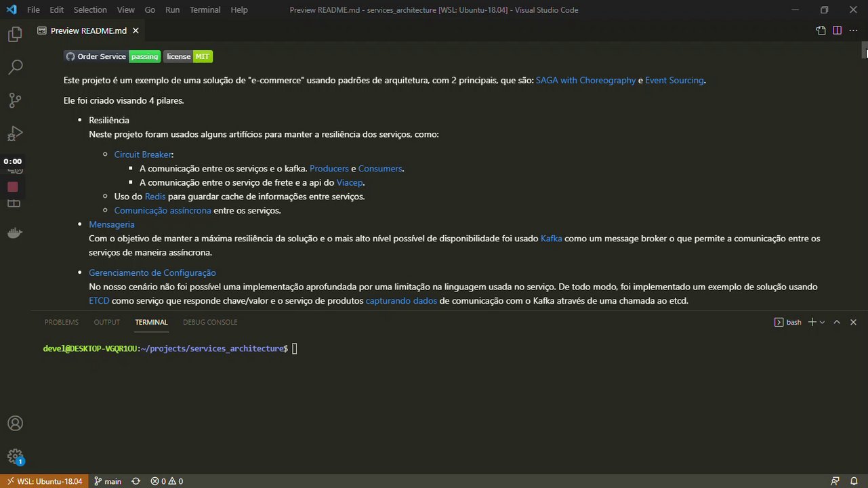
Task: Open the Run menu
Action: pyautogui.click(x=173, y=9)
